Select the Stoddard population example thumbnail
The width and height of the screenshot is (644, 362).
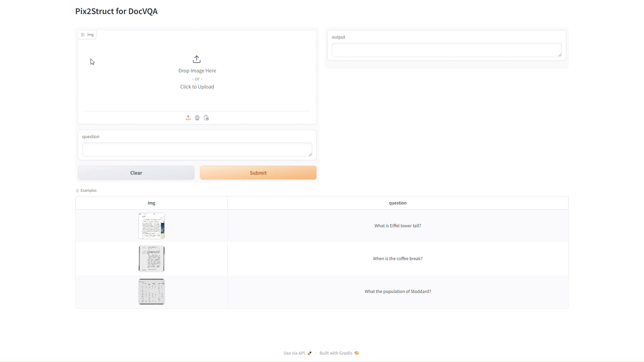(x=152, y=292)
